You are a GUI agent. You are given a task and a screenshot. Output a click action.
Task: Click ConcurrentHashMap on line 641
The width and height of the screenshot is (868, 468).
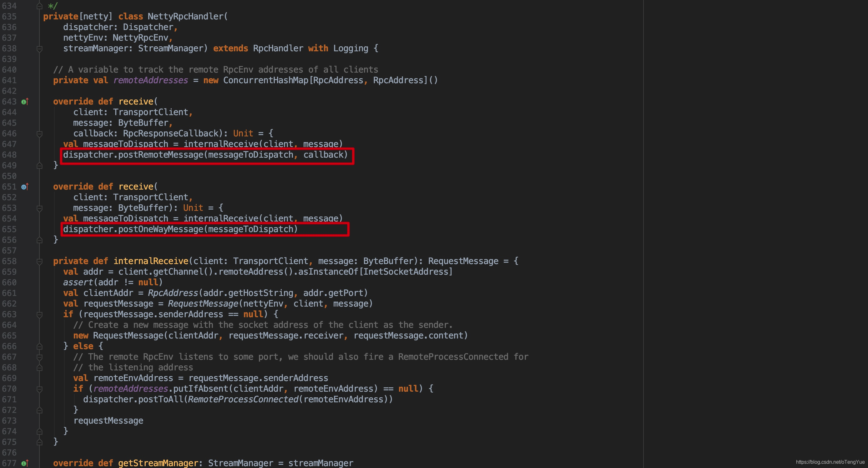(x=266, y=80)
